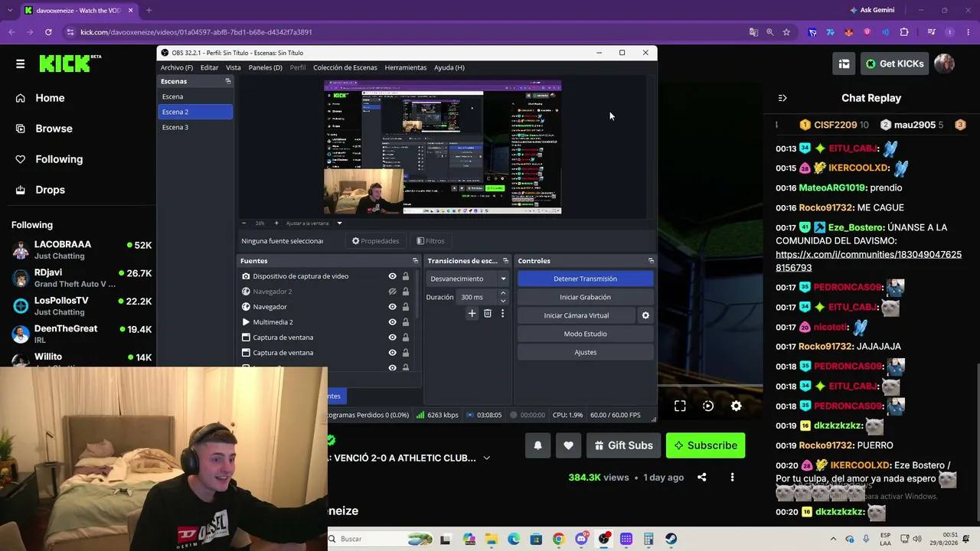
Task: Open the x.com community link in chat
Action: (x=868, y=261)
